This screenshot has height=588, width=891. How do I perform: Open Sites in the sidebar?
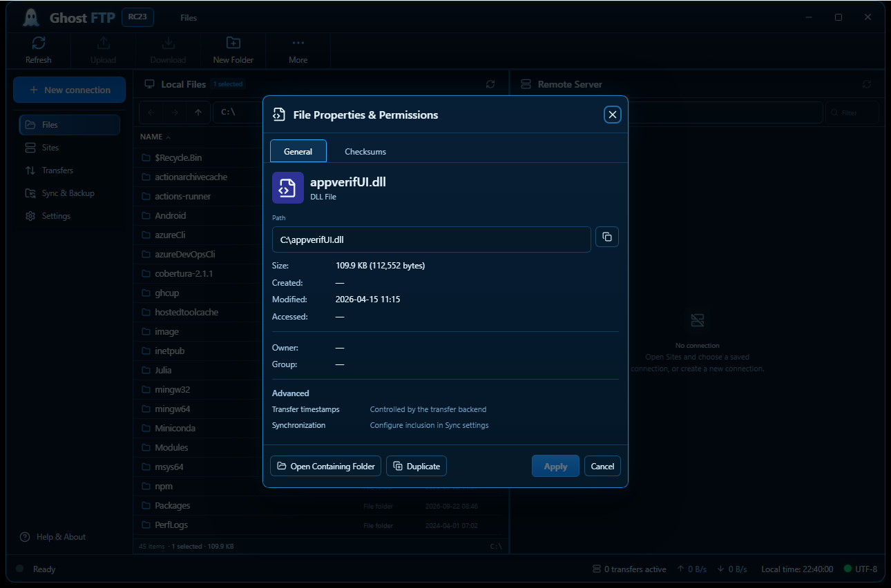point(70,148)
